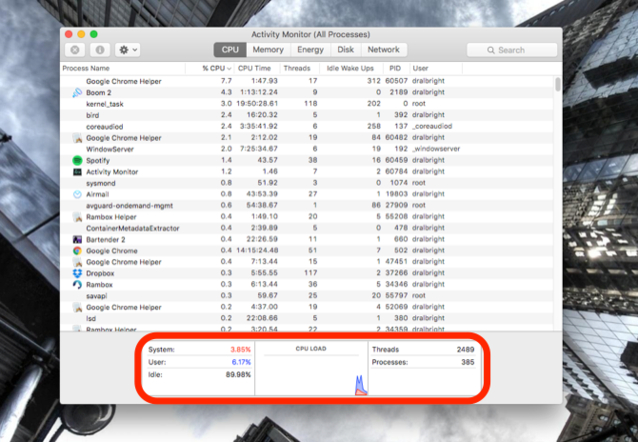Open the Network tab
This screenshot has width=638, height=442.
coord(384,50)
